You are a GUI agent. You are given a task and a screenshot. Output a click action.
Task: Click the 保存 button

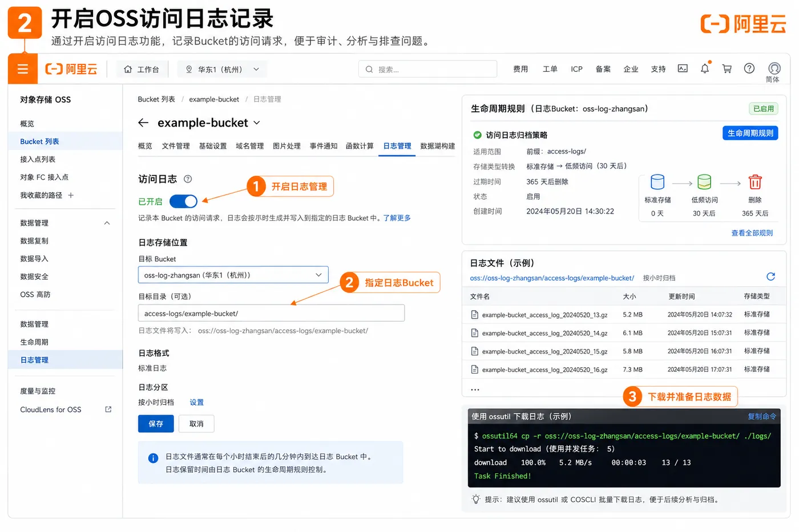(156, 424)
